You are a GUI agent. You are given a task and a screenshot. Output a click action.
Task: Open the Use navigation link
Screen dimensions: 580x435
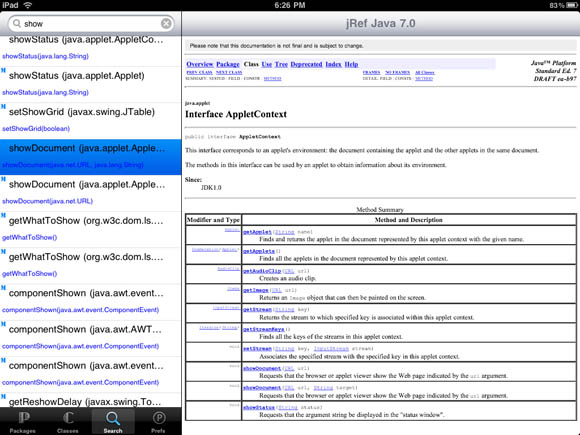pos(267,64)
